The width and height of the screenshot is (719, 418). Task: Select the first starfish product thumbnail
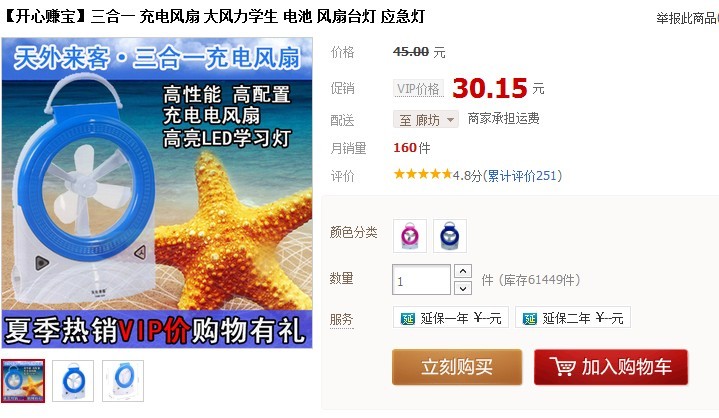coord(23,381)
